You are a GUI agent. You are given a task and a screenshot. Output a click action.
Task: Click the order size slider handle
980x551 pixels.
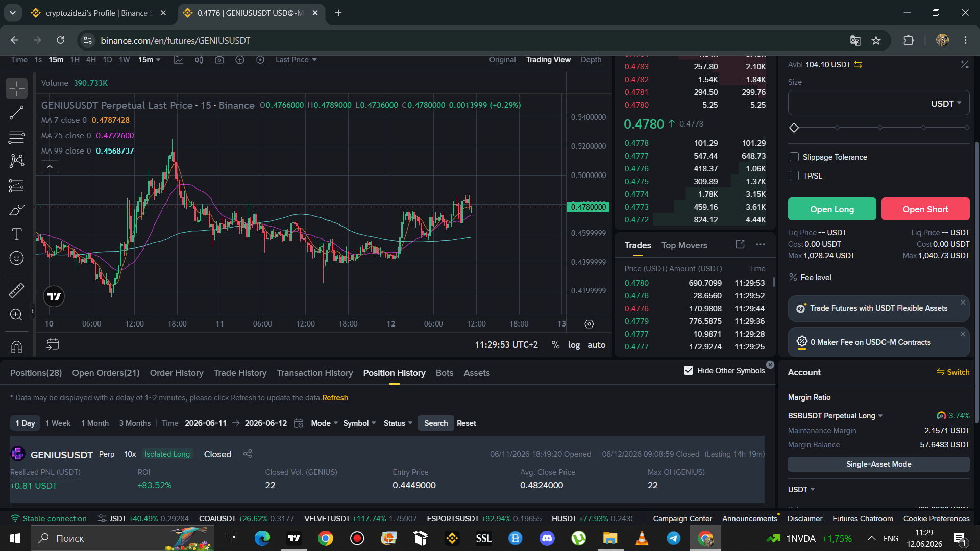(x=794, y=128)
